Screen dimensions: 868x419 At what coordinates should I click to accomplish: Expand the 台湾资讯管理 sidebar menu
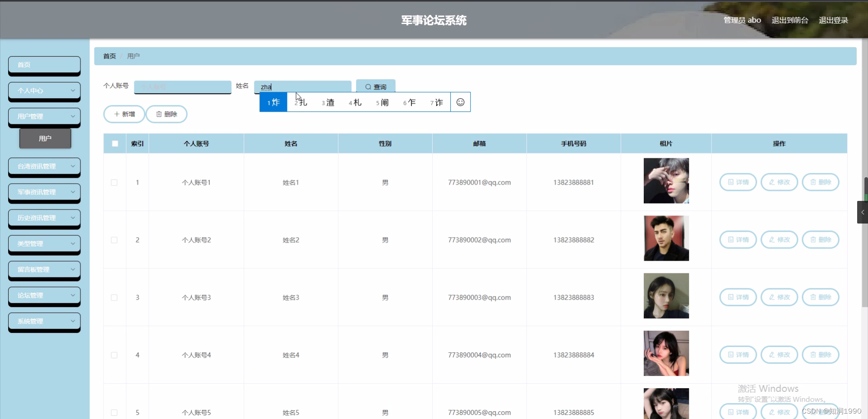pyautogui.click(x=44, y=167)
